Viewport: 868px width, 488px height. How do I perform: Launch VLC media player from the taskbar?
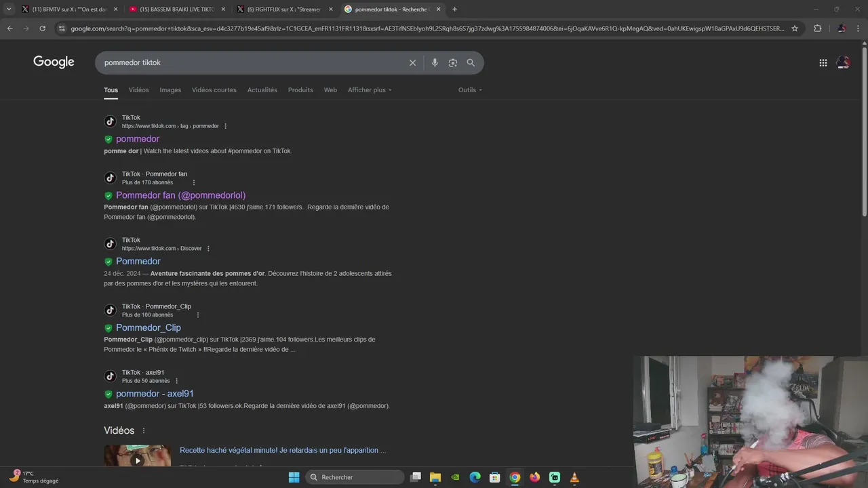pos(574,477)
